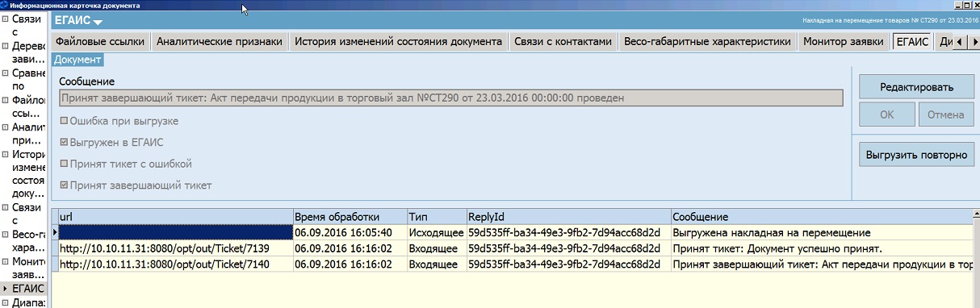980x308 pixels.
Task: Click the OK button
Action: [886, 114]
